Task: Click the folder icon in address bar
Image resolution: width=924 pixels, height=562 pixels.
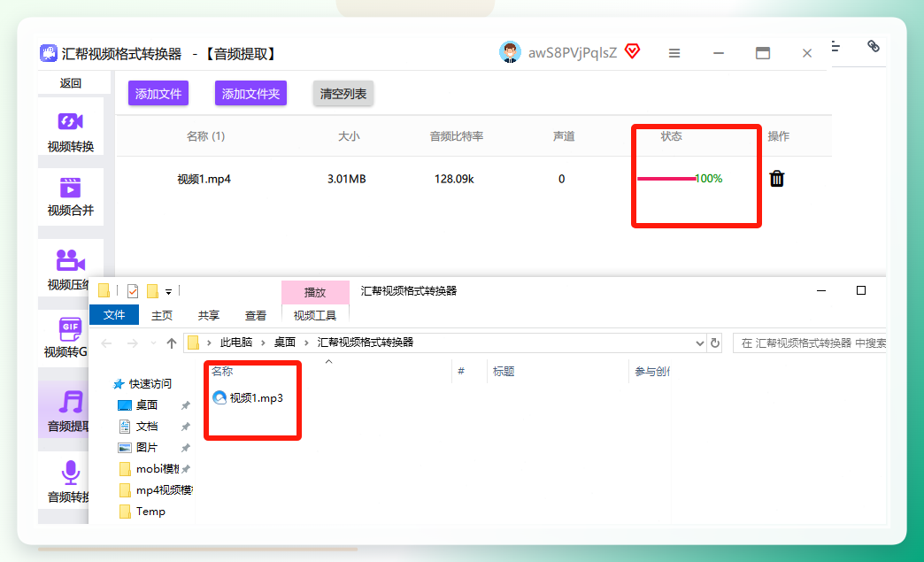Action: pyautogui.click(x=193, y=343)
